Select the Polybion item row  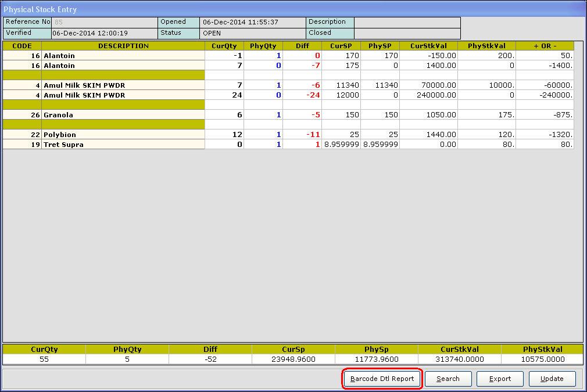tap(123, 135)
